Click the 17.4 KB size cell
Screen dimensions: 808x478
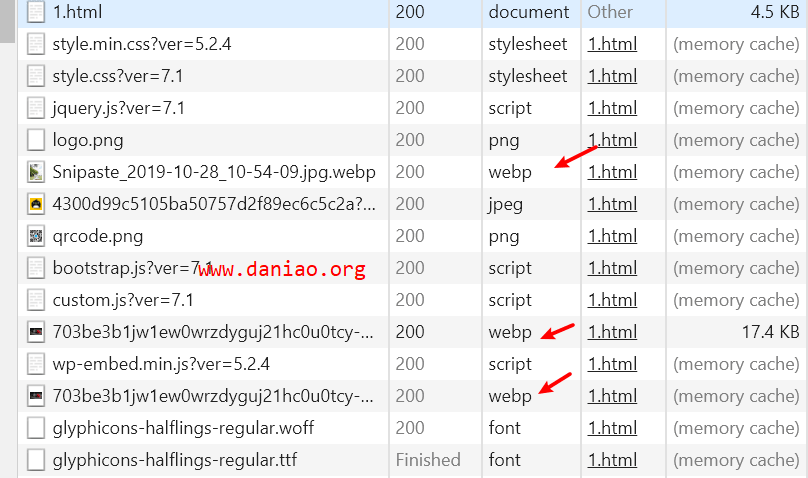coord(770,332)
